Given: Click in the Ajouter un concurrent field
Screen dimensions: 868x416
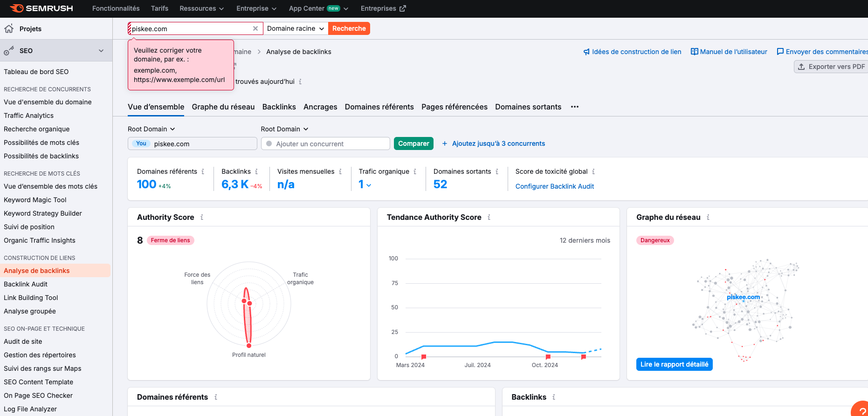Looking at the screenshot, I should click(325, 143).
